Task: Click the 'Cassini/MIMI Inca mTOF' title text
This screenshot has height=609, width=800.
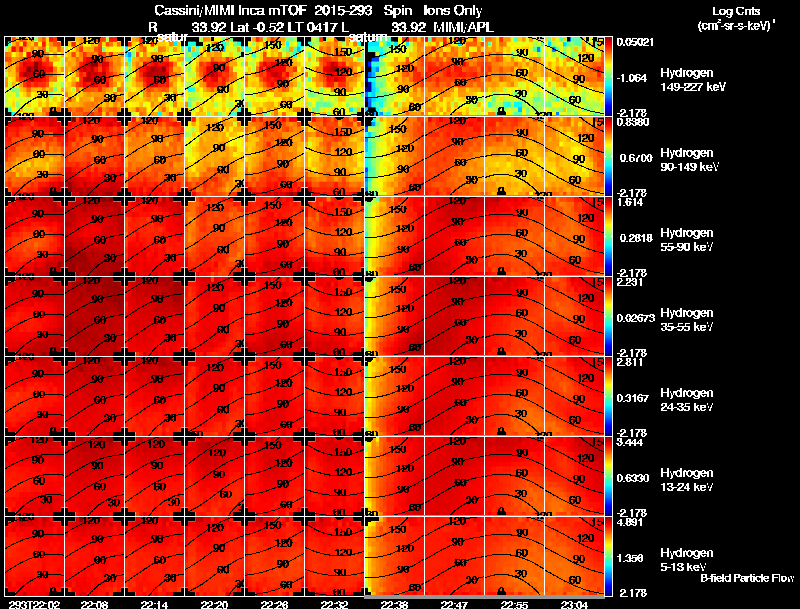Action: (x=230, y=10)
